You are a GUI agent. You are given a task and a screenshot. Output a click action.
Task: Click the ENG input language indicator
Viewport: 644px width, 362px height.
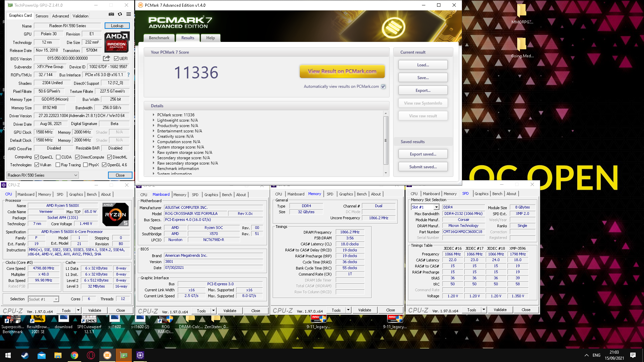pyautogui.click(x=596, y=355)
